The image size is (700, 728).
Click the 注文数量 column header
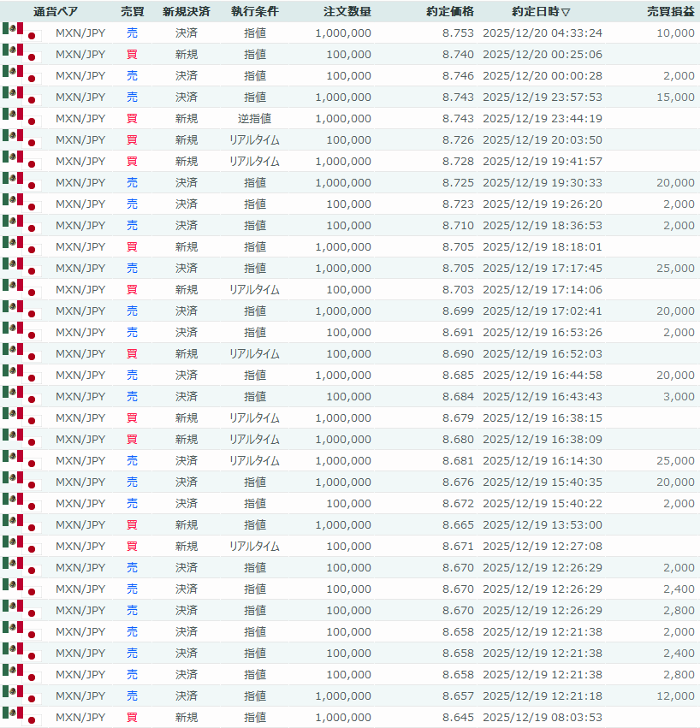(347, 12)
